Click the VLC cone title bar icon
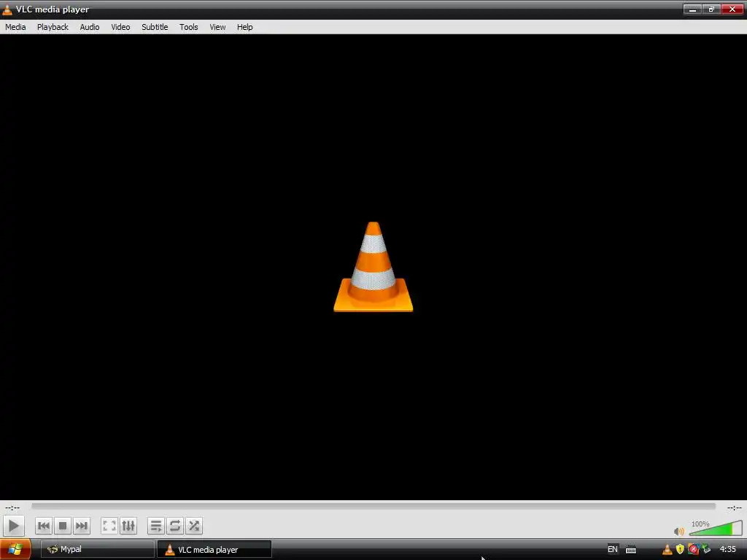This screenshot has width=747, height=560. click(7, 9)
